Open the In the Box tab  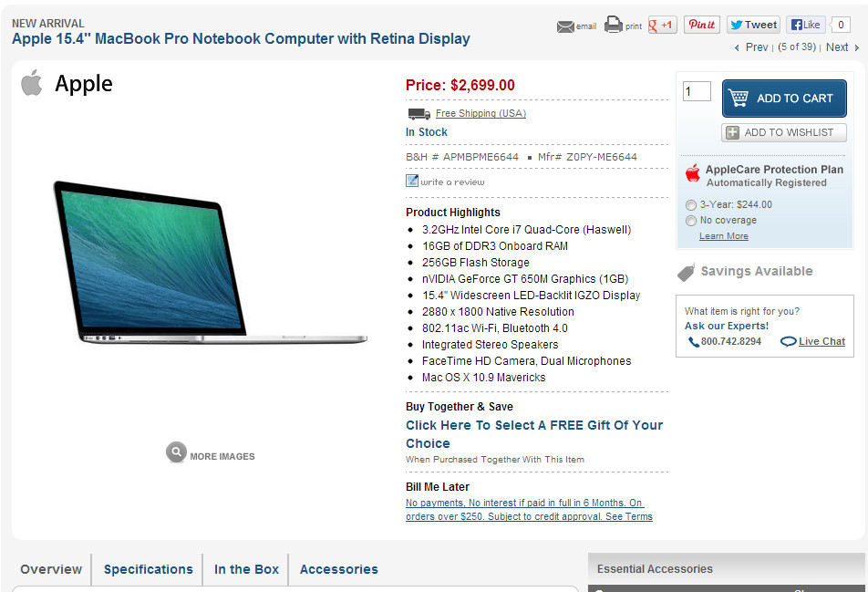(x=246, y=569)
